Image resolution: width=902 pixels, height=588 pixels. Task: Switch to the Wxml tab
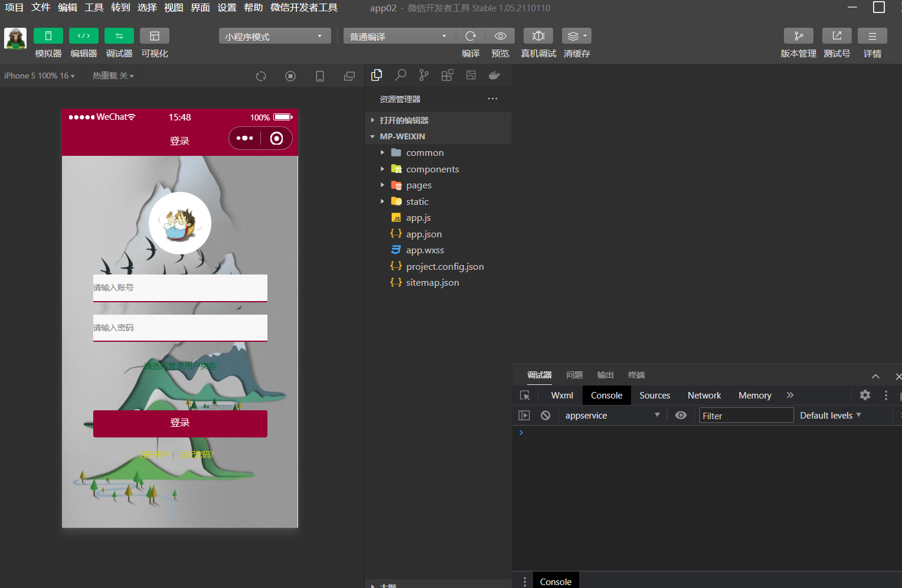562,396
